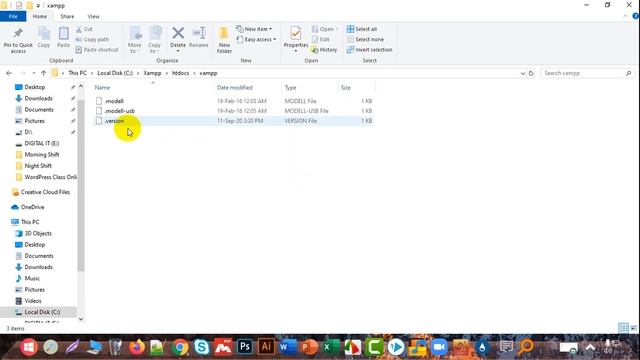This screenshot has width=640, height=360.
Task: Select This PC in navigation pane
Action: pos(30,222)
